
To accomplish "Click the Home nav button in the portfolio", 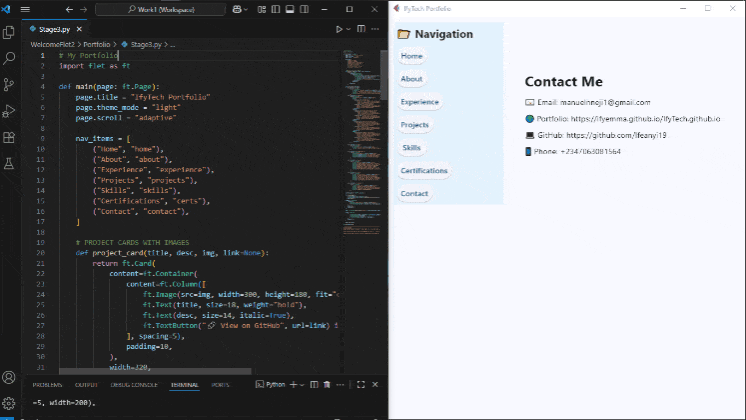I will 412,56.
